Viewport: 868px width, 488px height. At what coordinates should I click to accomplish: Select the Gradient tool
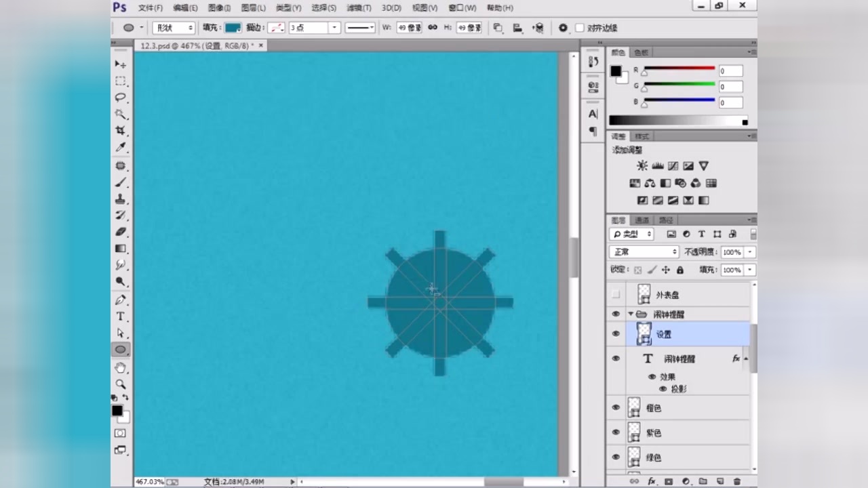[121, 249]
